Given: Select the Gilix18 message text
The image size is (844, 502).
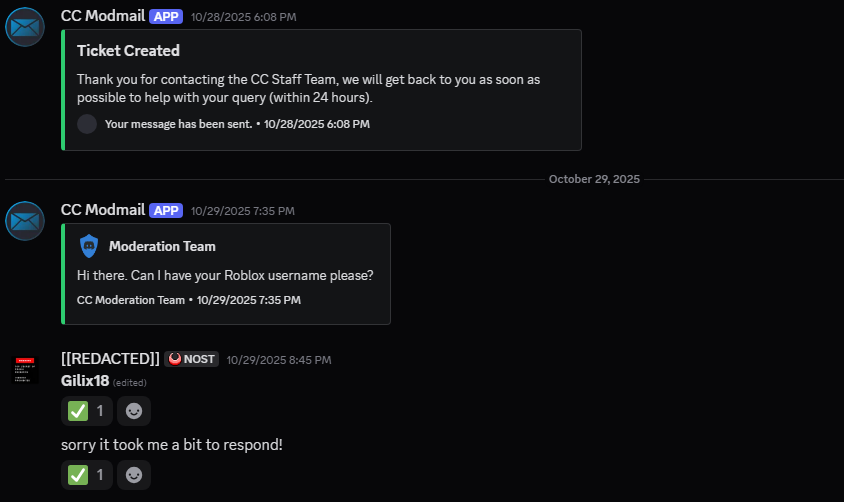Looking at the screenshot, I should (x=85, y=380).
